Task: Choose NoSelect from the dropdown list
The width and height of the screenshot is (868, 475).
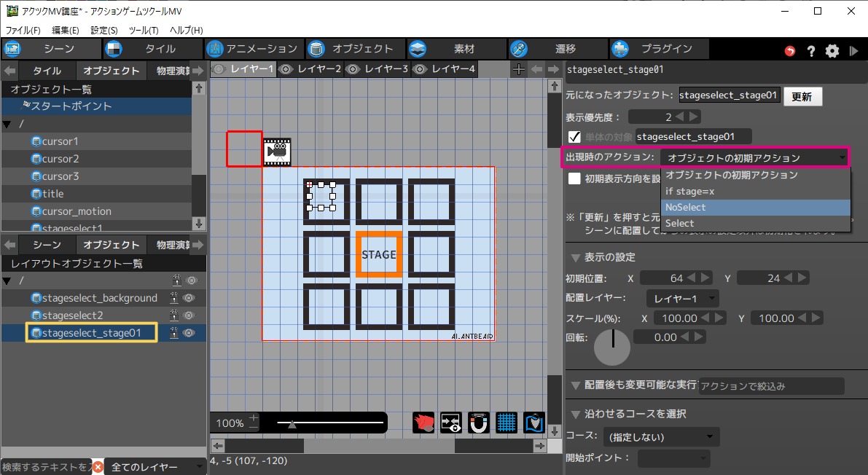Action: pos(685,208)
